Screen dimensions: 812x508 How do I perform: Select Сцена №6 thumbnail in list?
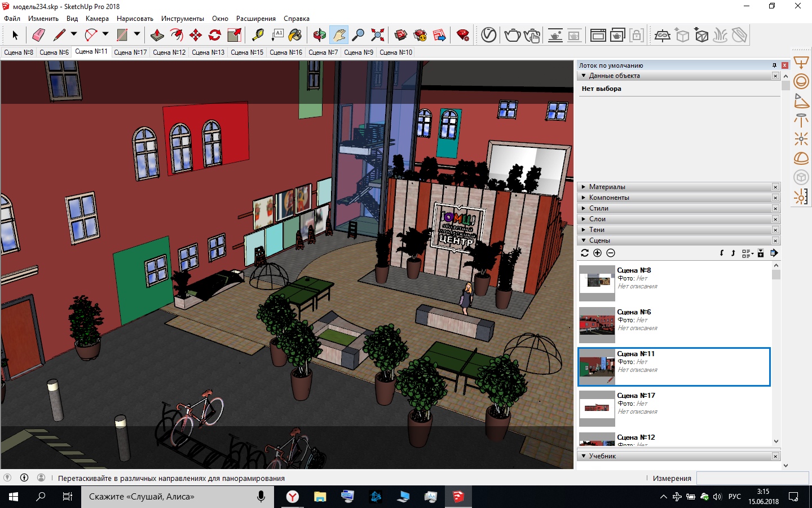point(597,325)
